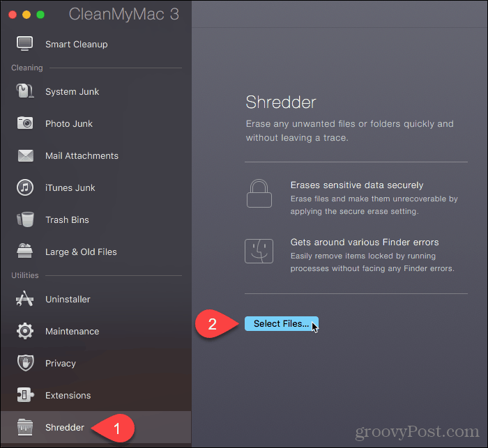Open Mail Attachments module

click(82, 155)
